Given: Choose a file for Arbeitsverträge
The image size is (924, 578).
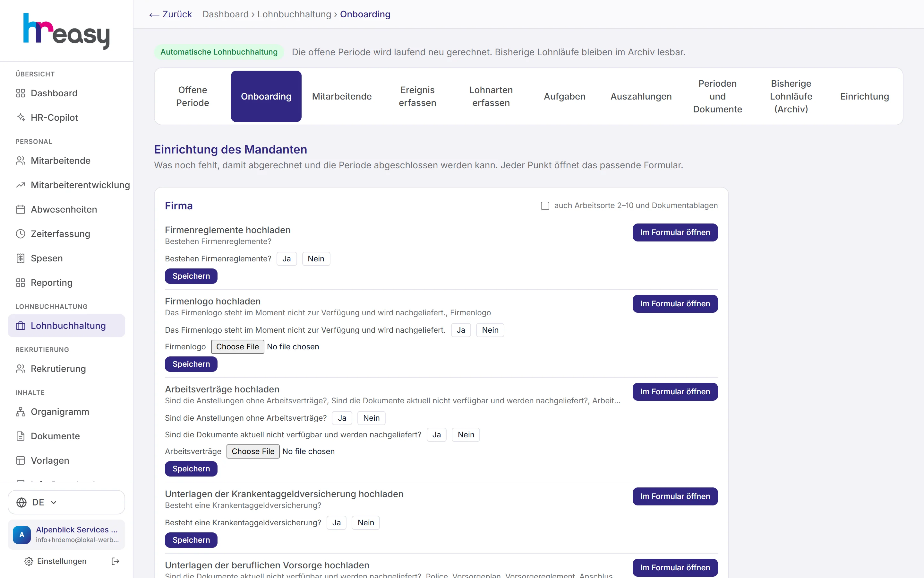Looking at the screenshot, I should (x=253, y=451).
